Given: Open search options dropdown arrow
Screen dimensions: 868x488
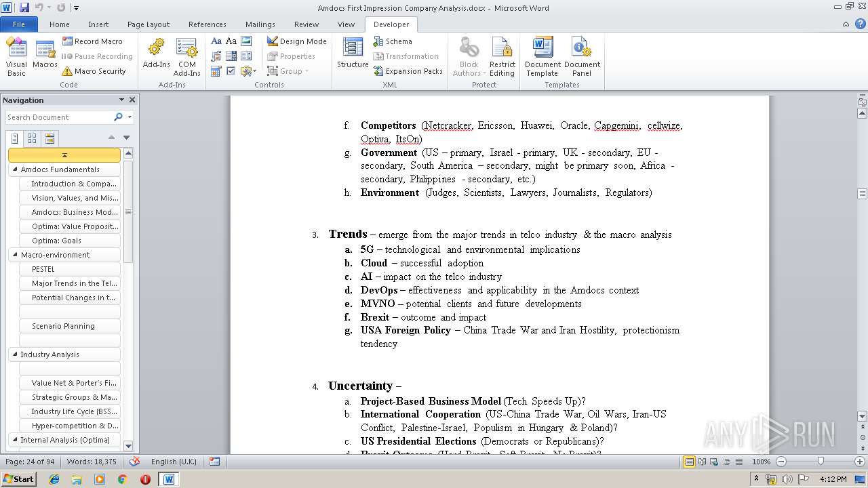Looking at the screenshot, I should [130, 117].
